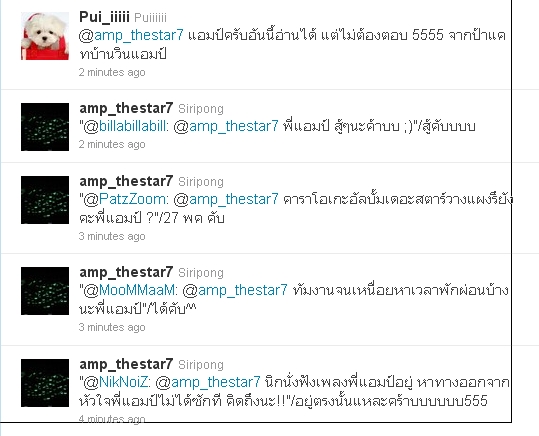Open the first tweet's 2 minutes ago timestamp

click(112, 72)
